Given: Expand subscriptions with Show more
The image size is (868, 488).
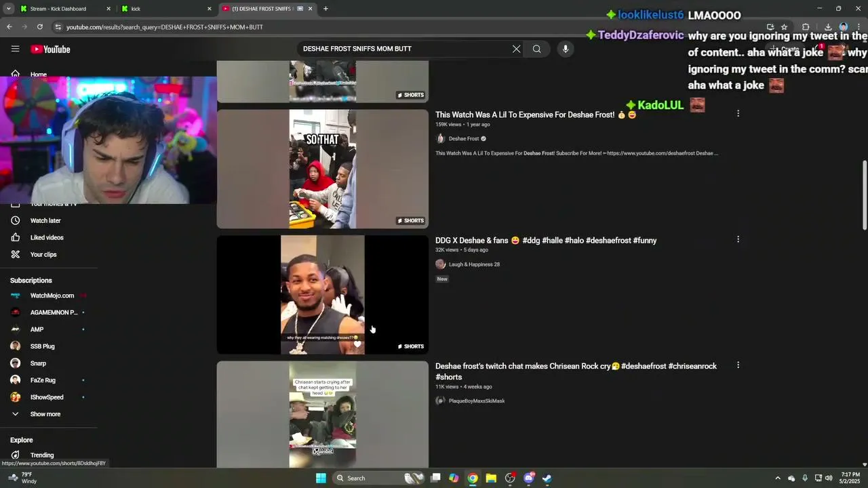Looking at the screenshot, I should (x=45, y=414).
